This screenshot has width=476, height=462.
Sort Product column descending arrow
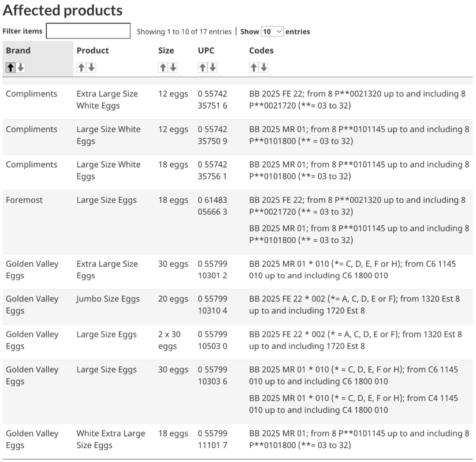pyautogui.click(x=91, y=67)
